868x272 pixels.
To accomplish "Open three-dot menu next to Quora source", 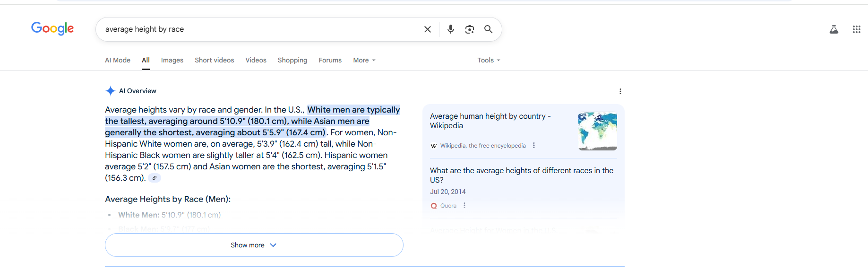I will click(464, 206).
